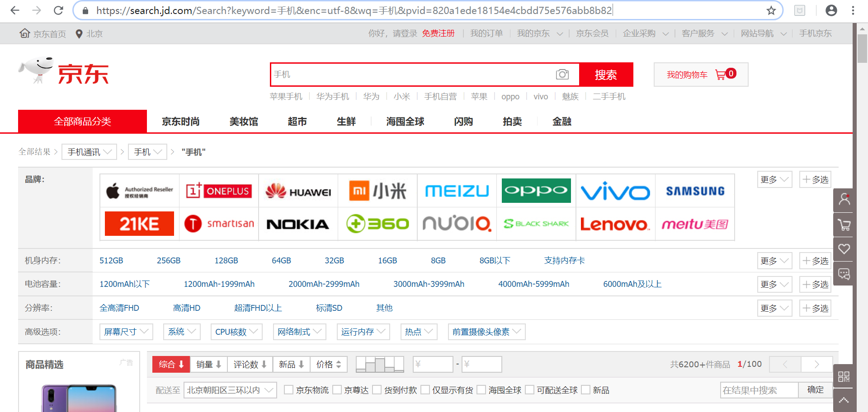The height and width of the screenshot is (412, 868).
Task: Open the 网络制式 dropdown
Action: pos(299,332)
